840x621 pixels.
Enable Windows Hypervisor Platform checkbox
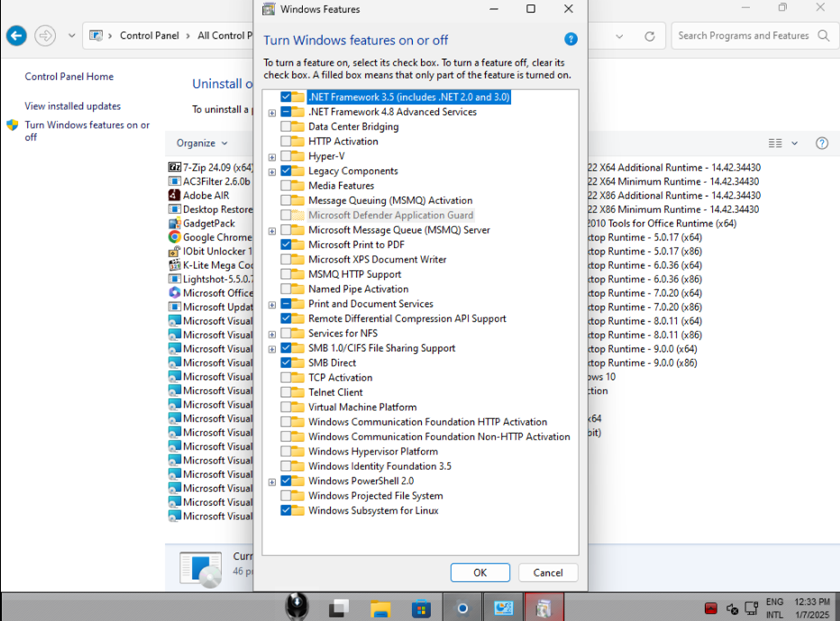tap(286, 452)
